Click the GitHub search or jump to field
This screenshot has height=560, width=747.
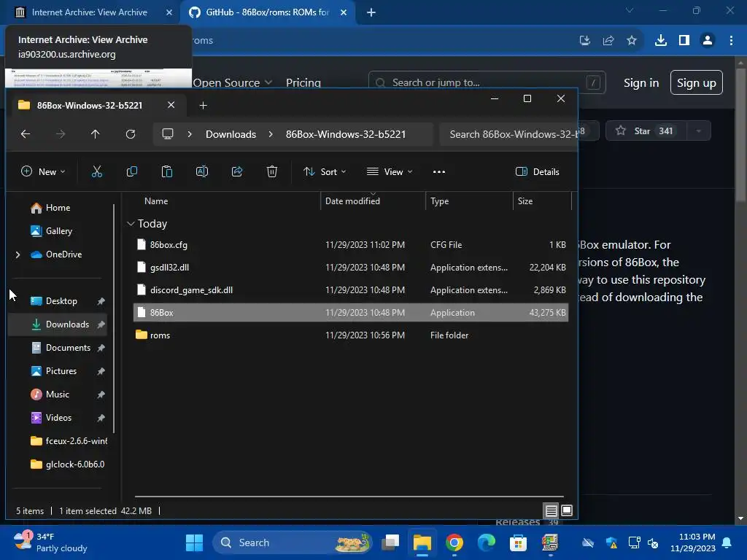(487, 83)
